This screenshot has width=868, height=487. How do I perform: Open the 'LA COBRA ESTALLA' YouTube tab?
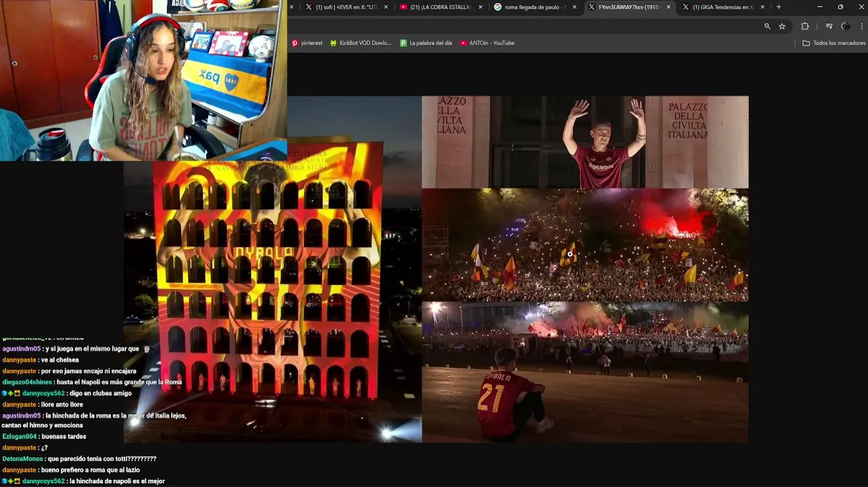439,7
